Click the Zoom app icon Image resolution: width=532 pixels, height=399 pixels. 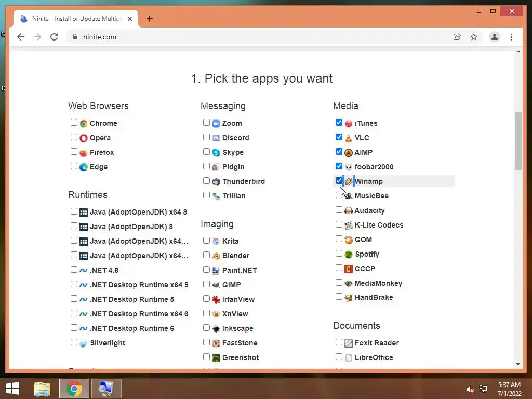coord(216,124)
